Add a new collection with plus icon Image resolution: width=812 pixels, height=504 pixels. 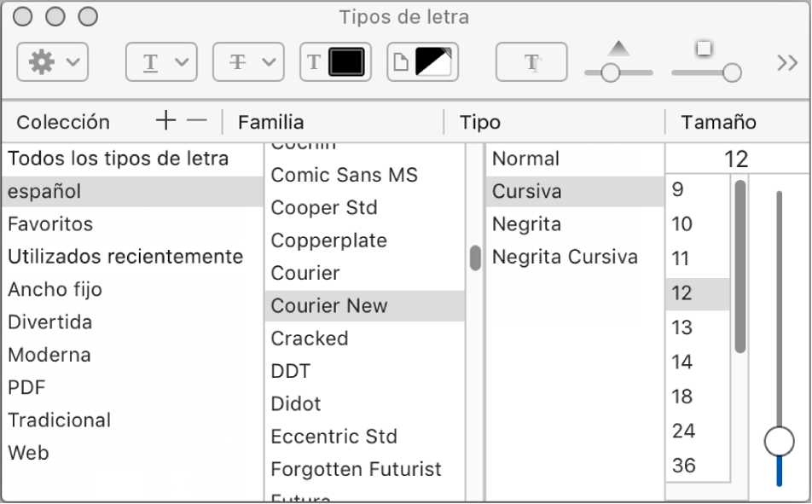pos(165,121)
